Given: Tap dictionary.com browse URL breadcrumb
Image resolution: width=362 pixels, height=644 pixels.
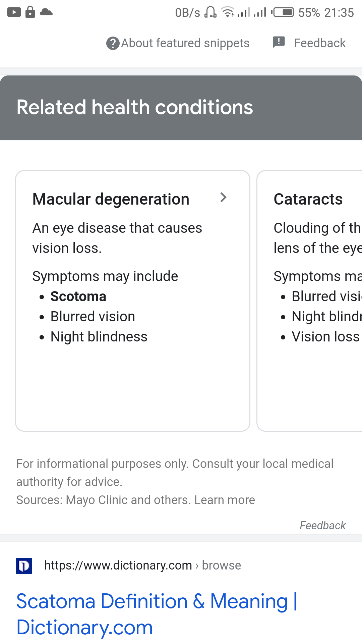Looking at the screenshot, I should tap(142, 566).
